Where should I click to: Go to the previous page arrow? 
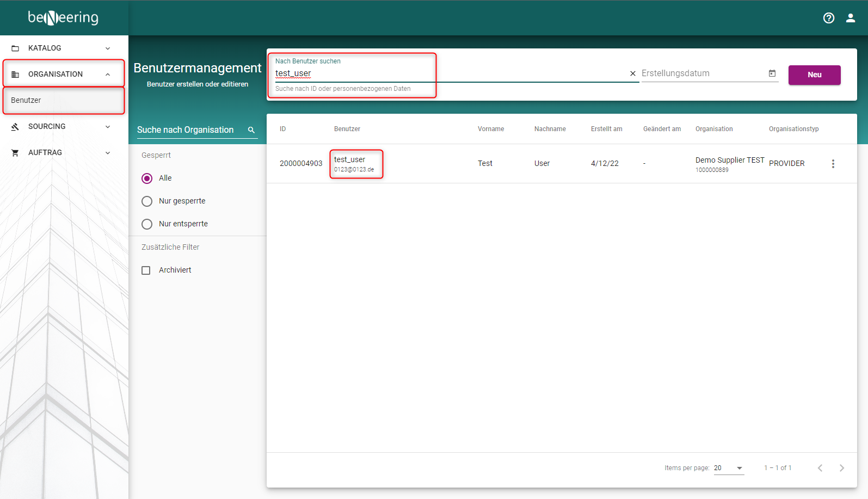[x=820, y=468]
